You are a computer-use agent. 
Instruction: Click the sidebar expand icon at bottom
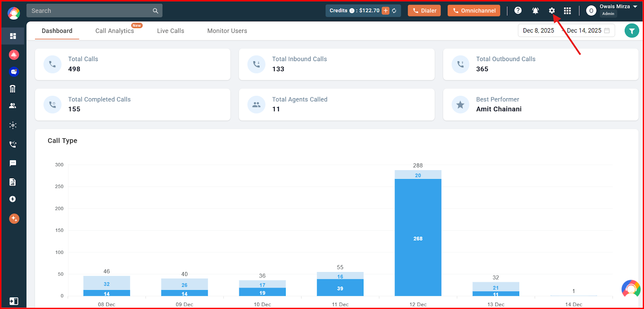(x=14, y=301)
